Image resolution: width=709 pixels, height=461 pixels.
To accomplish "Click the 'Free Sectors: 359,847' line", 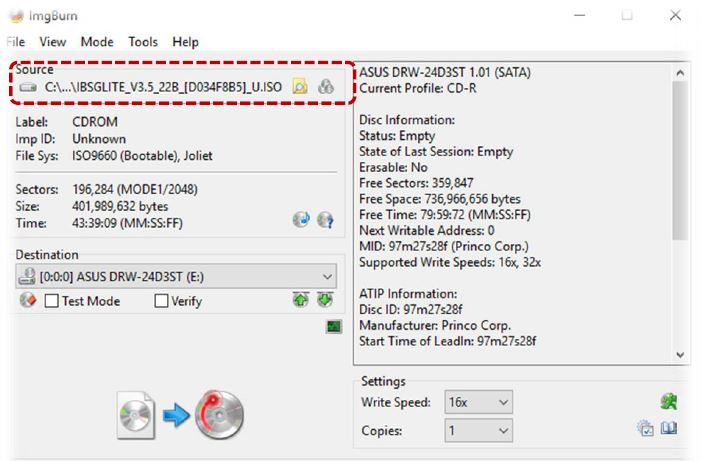I will click(416, 183).
